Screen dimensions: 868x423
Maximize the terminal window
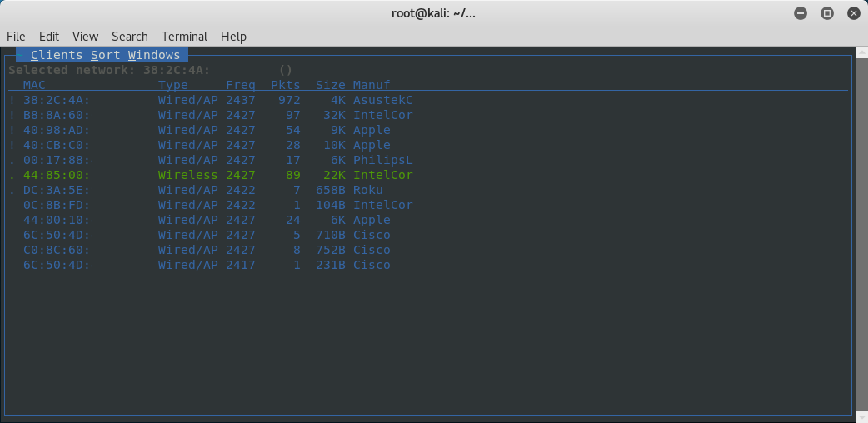click(x=827, y=14)
